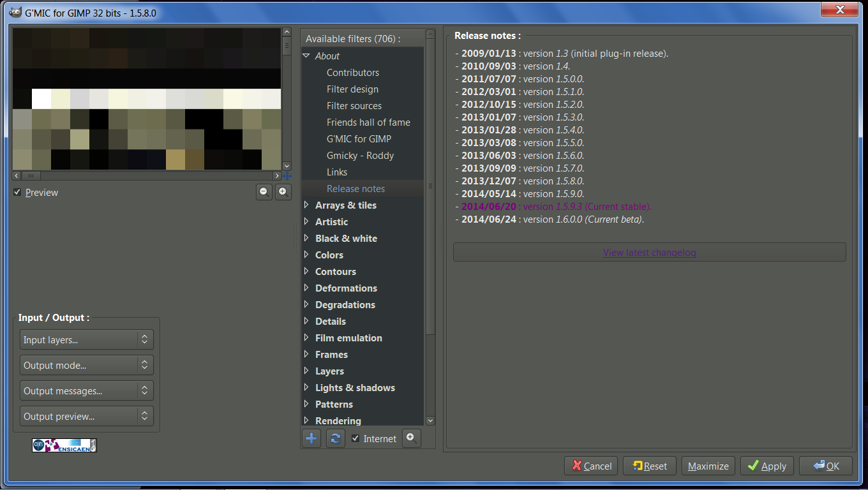
Task: Click the Maximize button
Action: pyautogui.click(x=708, y=466)
